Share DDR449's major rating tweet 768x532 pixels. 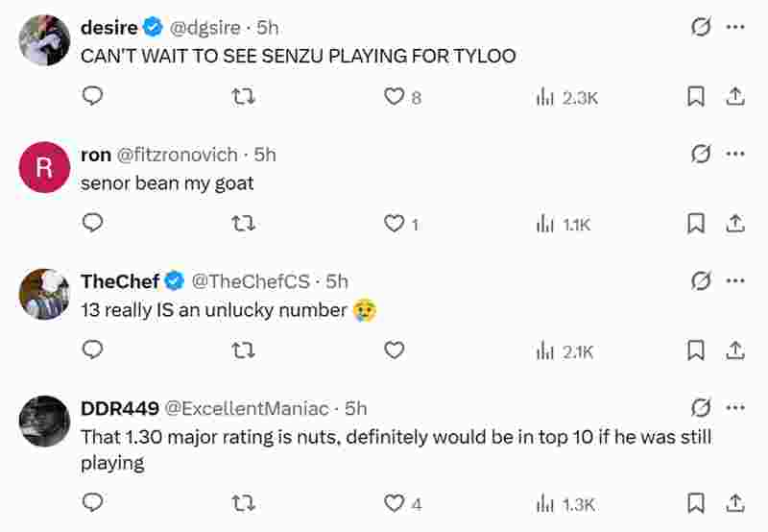(x=734, y=503)
